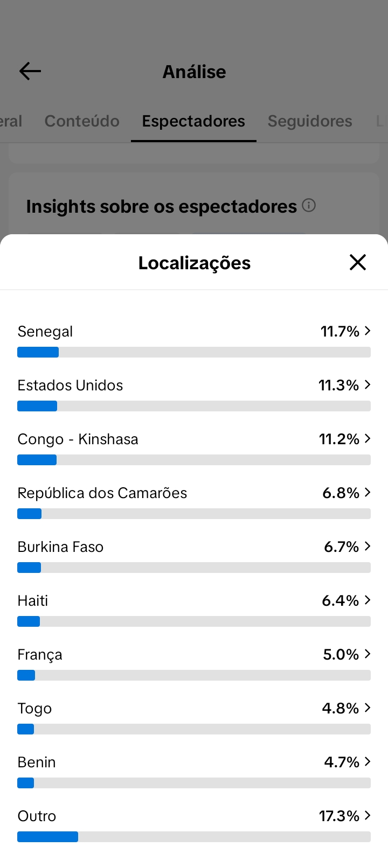Close the Localizações sheet
The height and width of the screenshot is (868, 388).
pyautogui.click(x=358, y=262)
